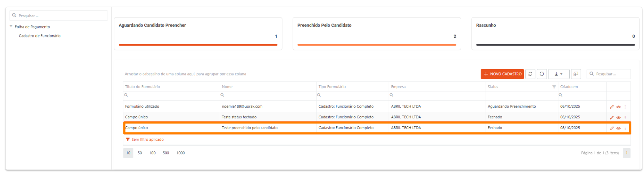Open 'Cadastro de Funcionário' in sidebar
Screen dimensions: 644x172
tap(40, 36)
